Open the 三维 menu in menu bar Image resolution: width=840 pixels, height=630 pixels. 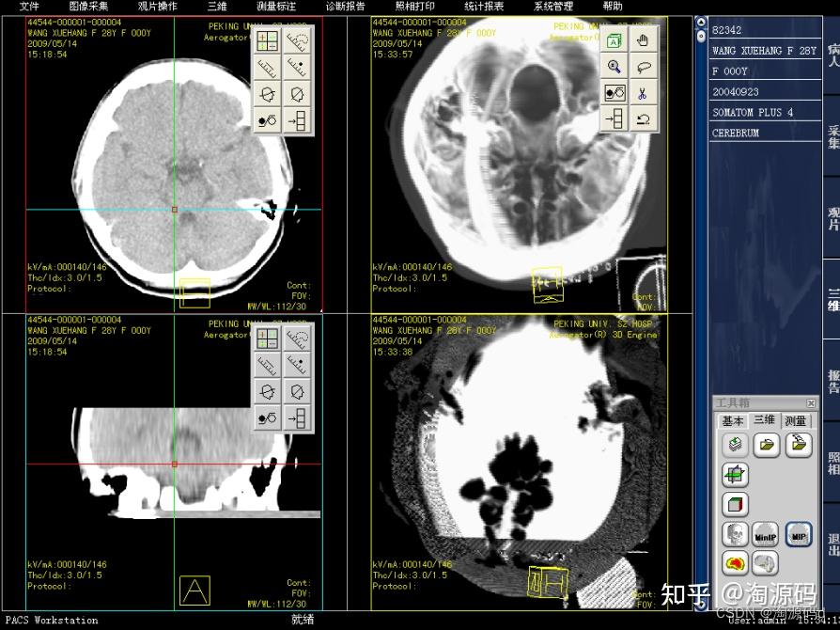coord(217,7)
